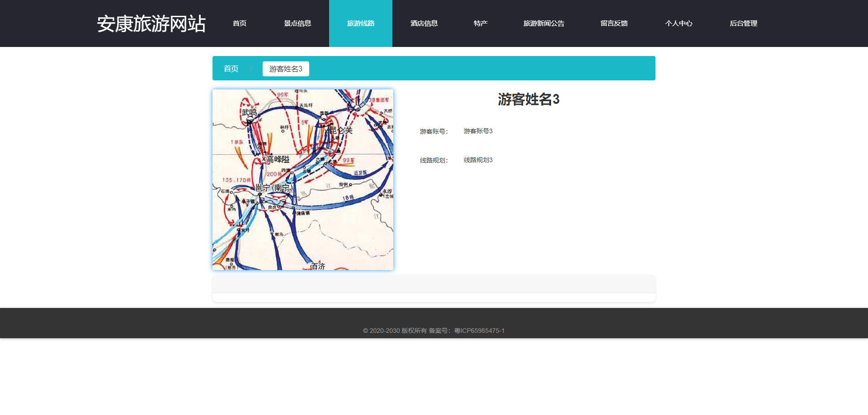
Task: Open 留言反馈 in the navigation bar
Action: (614, 23)
